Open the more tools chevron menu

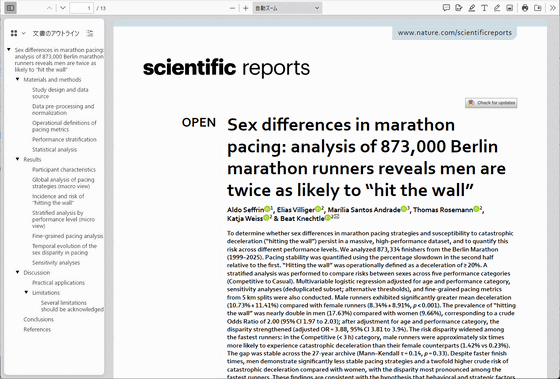pyautogui.click(x=553, y=8)
